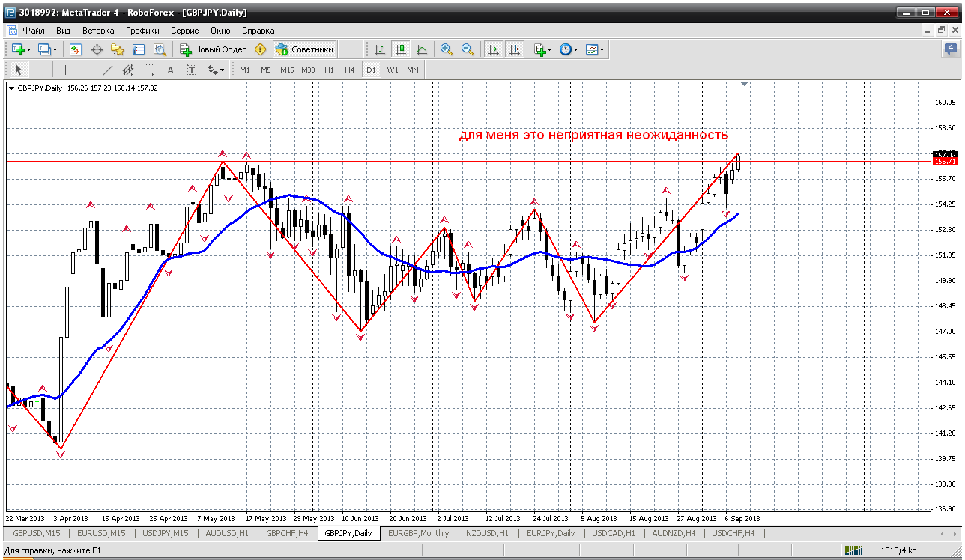Select the Equidistant Channel tool
Screen dimensions: 965x560
[x=128, y=70]
